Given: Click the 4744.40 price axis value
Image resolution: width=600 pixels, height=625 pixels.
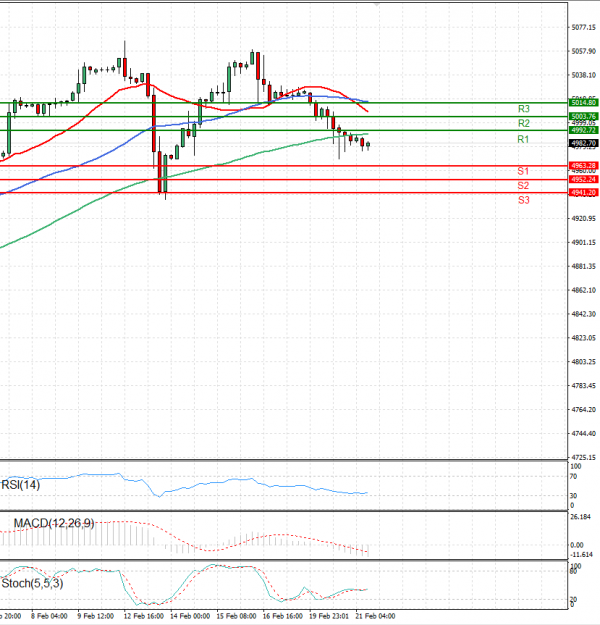Looking at the screenshot, I should (584, 434).
